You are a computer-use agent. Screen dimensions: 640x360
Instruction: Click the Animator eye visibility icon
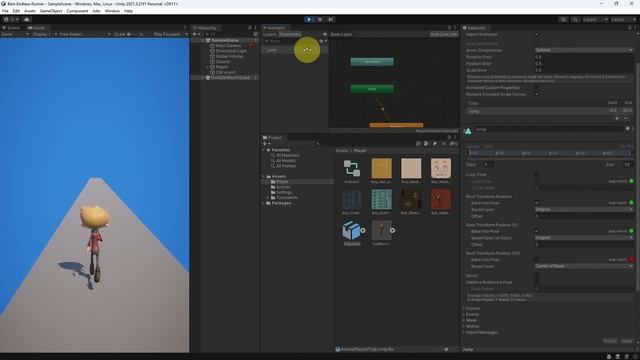[x=325, y=34]
